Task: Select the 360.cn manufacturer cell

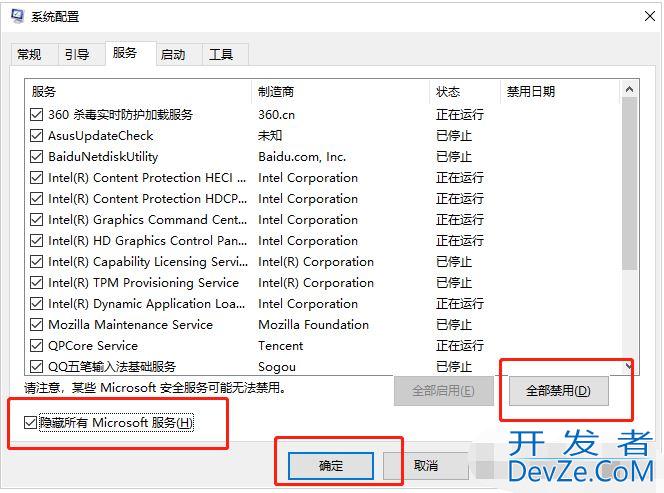Action: click(277, 115)
